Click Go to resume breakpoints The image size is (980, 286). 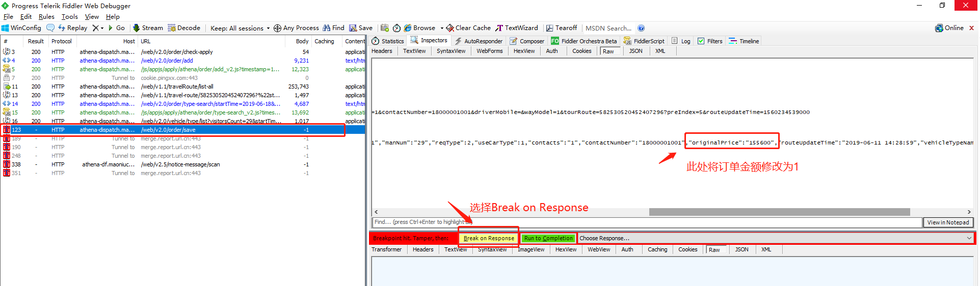[x=117, y=28]
